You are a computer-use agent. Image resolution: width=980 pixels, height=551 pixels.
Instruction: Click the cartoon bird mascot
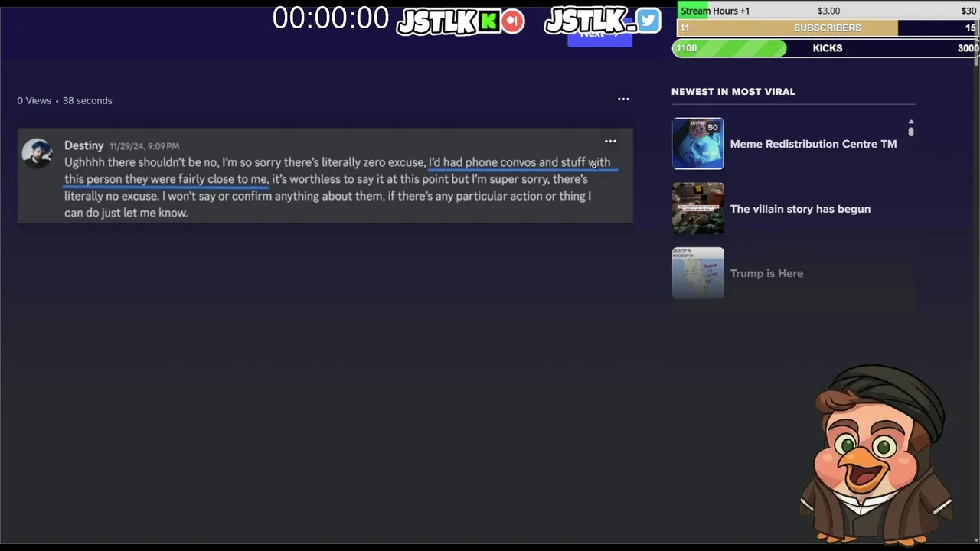click(x=874, y=455)
